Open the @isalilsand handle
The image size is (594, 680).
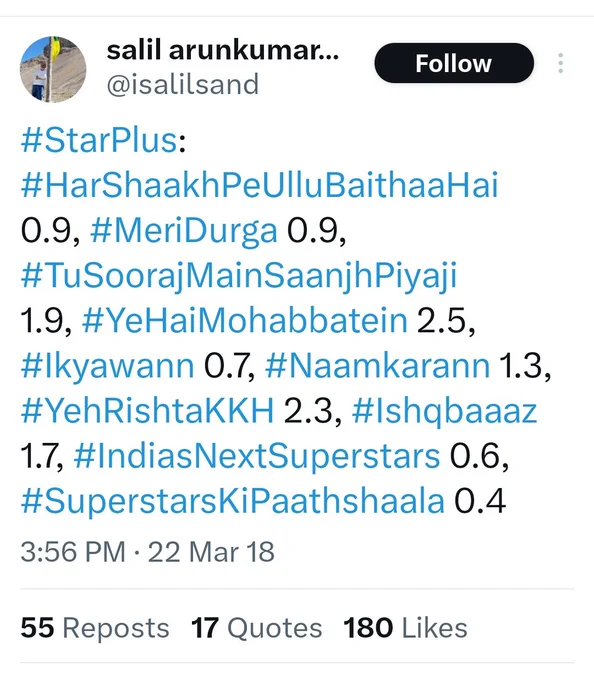coord(183,85)
